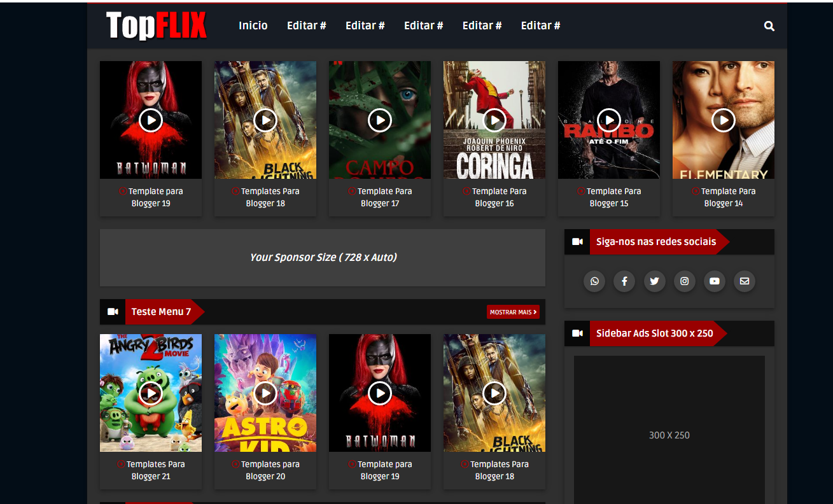Viewport: 833px width, 504px height.
Task: Open the YouTube social icon
Action: pyautogui.click(x=715, y=281)
